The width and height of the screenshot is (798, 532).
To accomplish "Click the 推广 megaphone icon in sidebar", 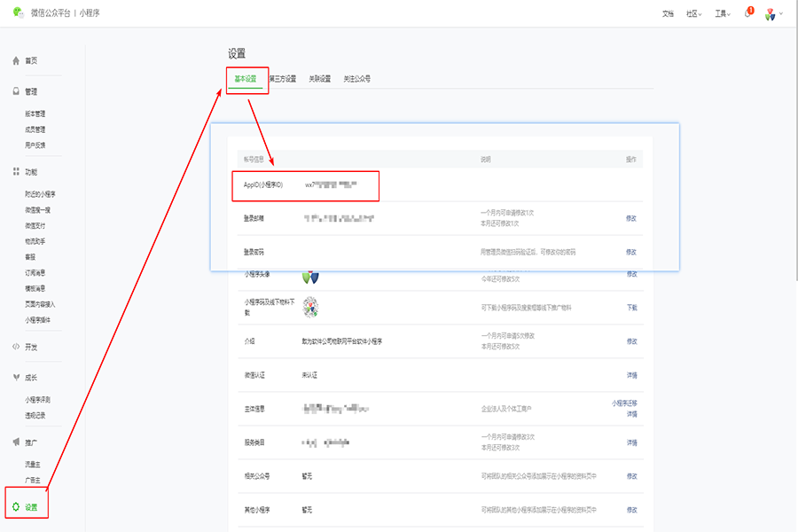I will (x=16, y=442).
